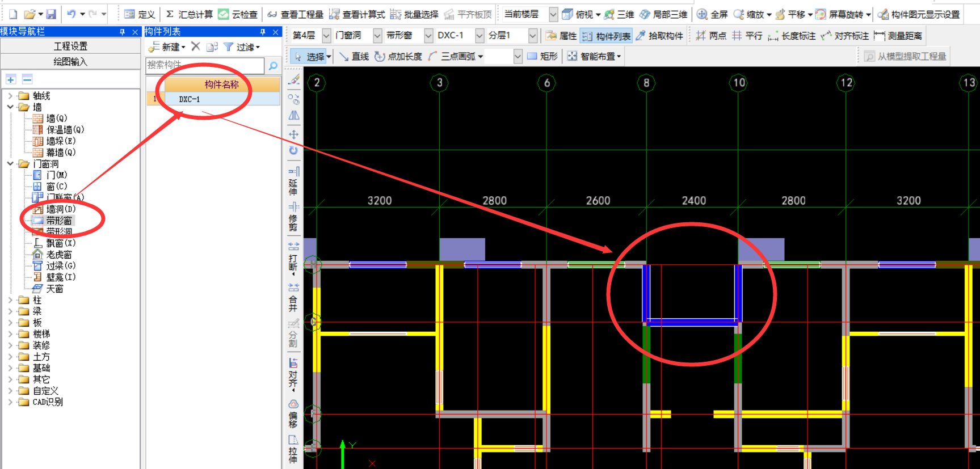Click the 汇总计算 summary calculation button
Image resolution: width=980 pixels, height=469 pixels.
189,14
